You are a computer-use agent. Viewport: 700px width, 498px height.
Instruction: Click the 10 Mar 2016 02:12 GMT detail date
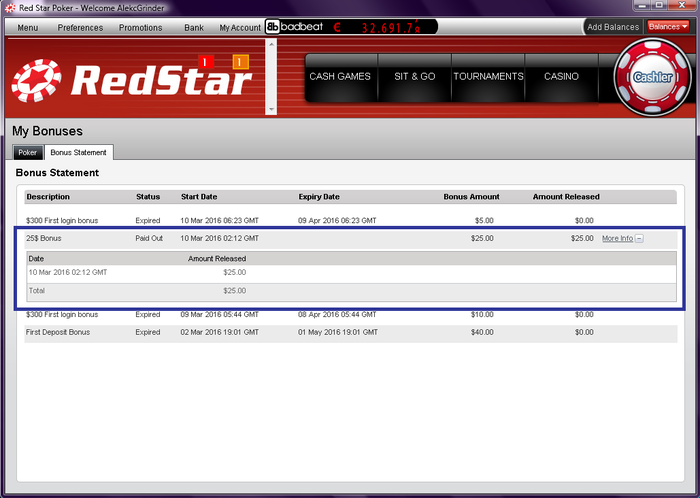(68, 272)
